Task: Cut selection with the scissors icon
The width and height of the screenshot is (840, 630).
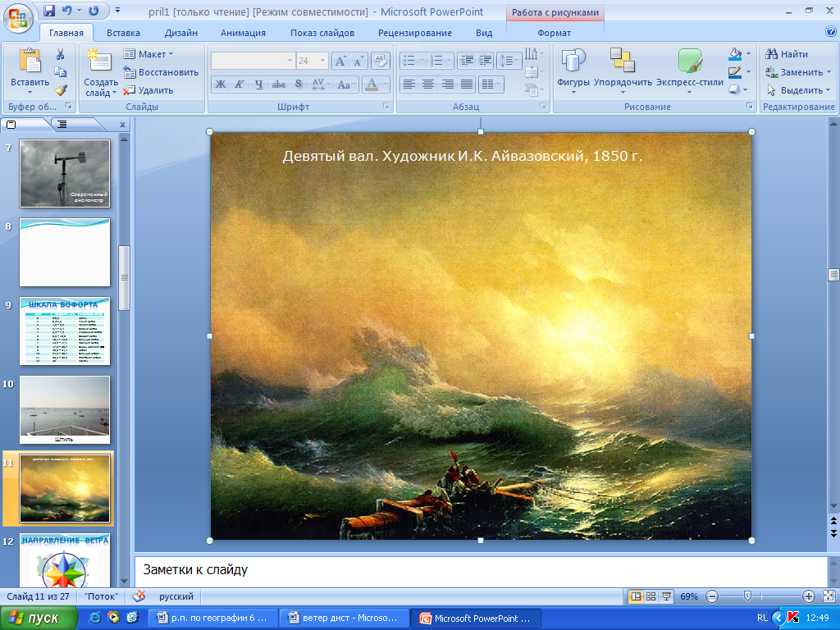Action: click(60, 54)
